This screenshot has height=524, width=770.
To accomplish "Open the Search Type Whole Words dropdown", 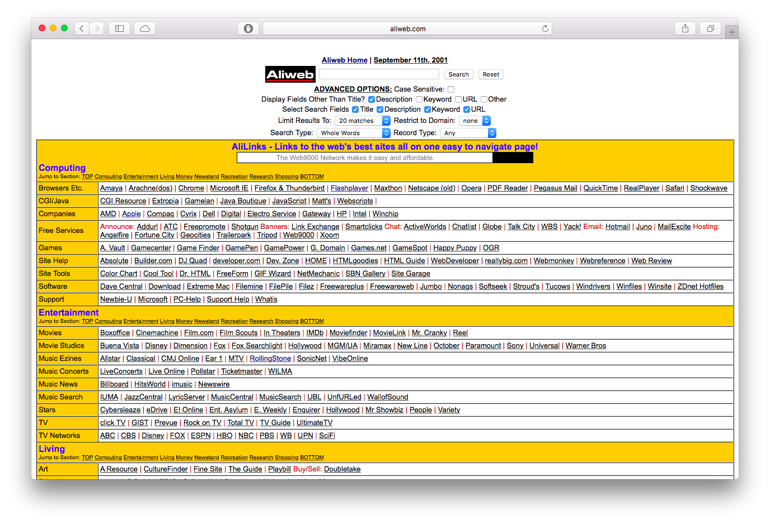I will point(354,133).
